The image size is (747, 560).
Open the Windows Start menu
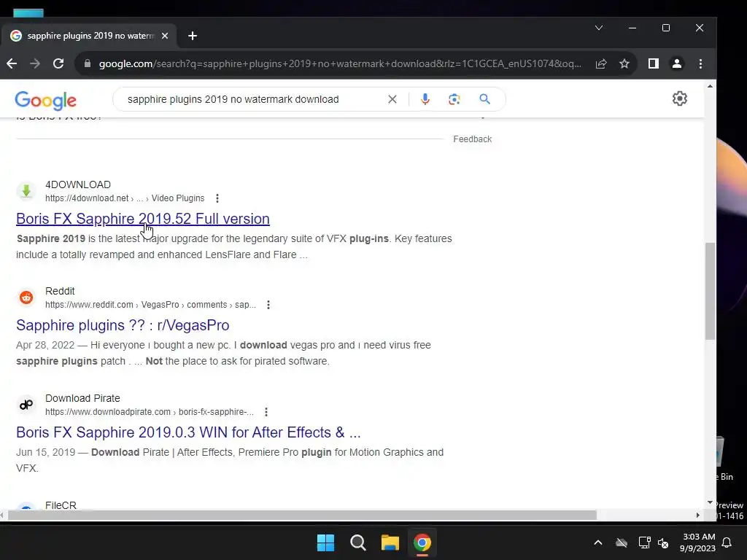tap(325, 542)
